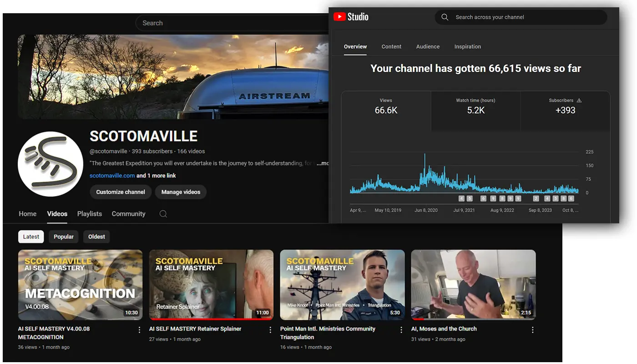Click 'Your channel has gotten 66,615 views' heading

[475, 69]
